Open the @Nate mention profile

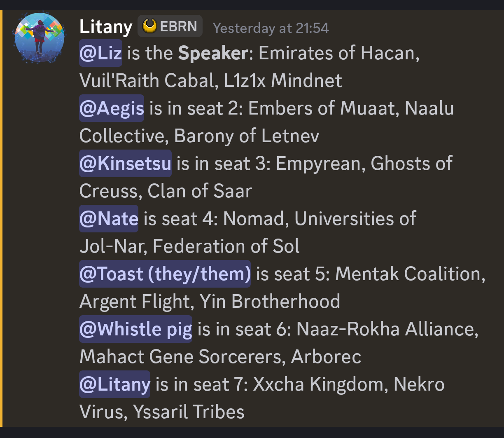(x=109, y=218)
